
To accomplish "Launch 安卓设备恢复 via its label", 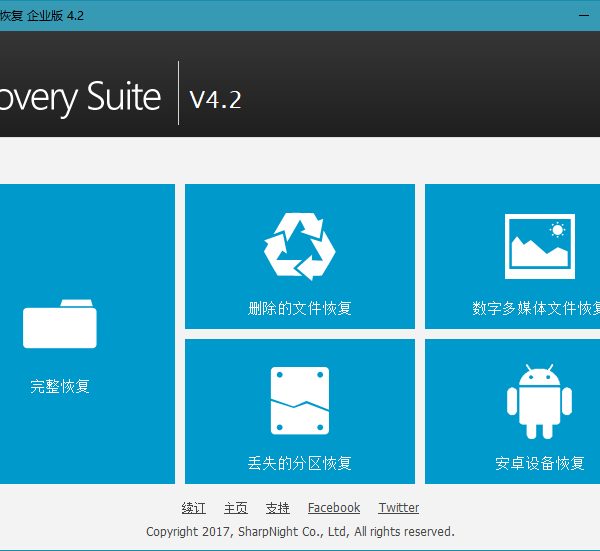I will point(539,463).
